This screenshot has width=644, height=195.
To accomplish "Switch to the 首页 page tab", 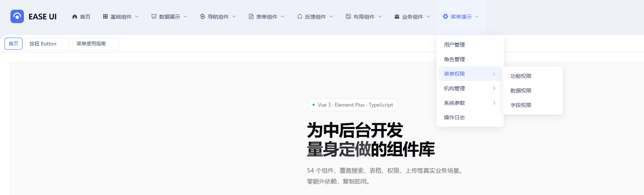I will [x=13, y=44].
